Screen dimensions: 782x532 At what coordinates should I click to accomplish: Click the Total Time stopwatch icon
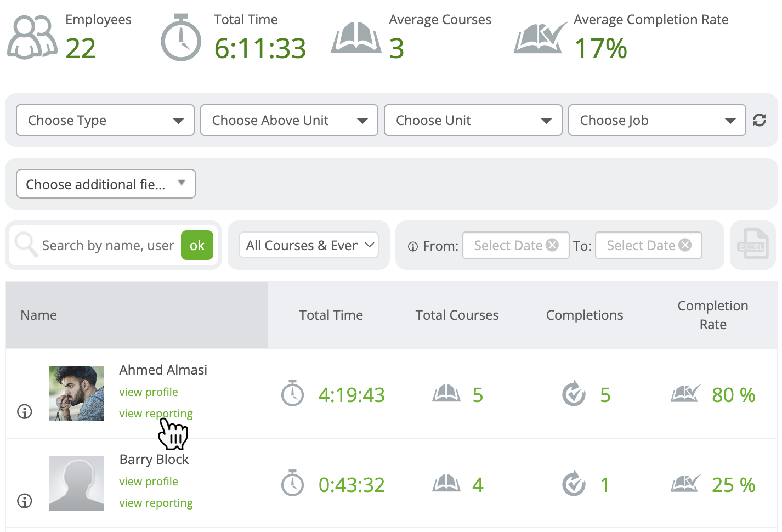tap(180, 37)
